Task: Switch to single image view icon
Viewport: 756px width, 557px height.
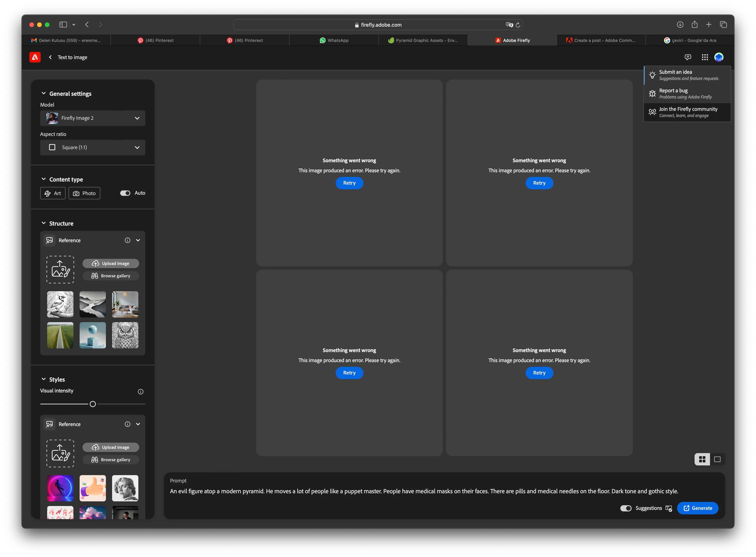Action: tap(717, 459)
